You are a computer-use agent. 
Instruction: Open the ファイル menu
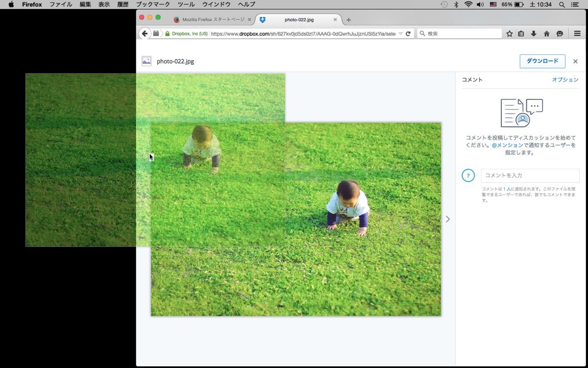(x=61, y=4)
